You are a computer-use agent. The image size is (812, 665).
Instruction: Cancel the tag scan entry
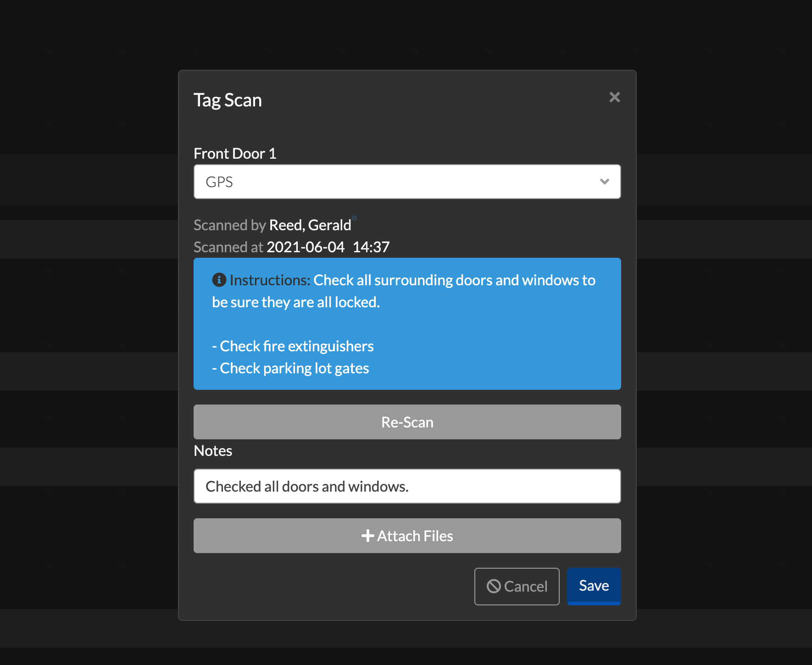517,586
